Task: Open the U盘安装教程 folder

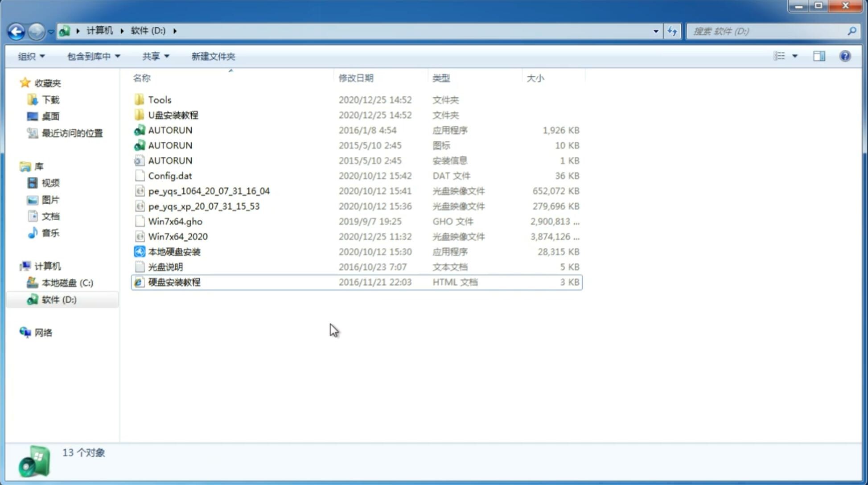Action: pyautogui.click(x=173, y=115)
